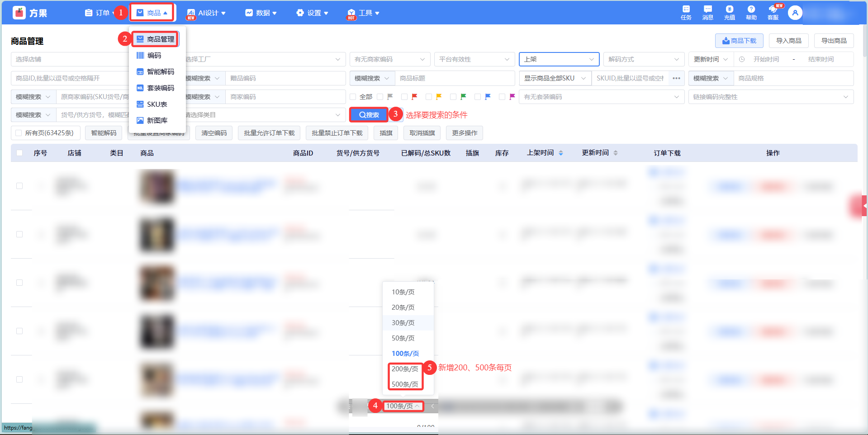868x435 pixels.
Task: Open the 显示商品全部SKU dropdown
Action: click(x=555, y=78)
